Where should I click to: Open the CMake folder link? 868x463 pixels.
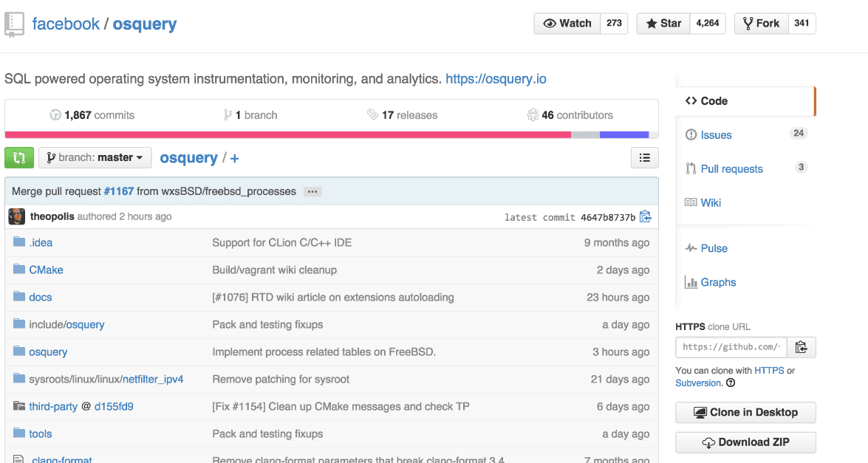point(46,270)
